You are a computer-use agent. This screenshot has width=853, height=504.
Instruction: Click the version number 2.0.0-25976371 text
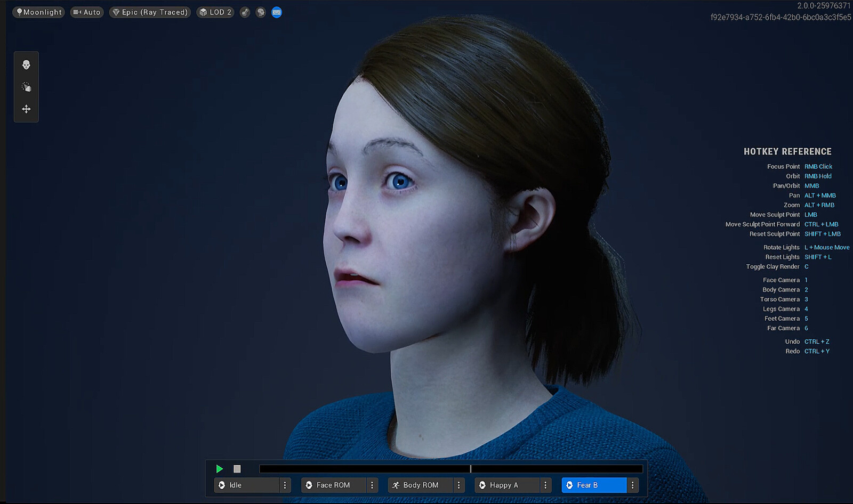click(x=824, y=6)
